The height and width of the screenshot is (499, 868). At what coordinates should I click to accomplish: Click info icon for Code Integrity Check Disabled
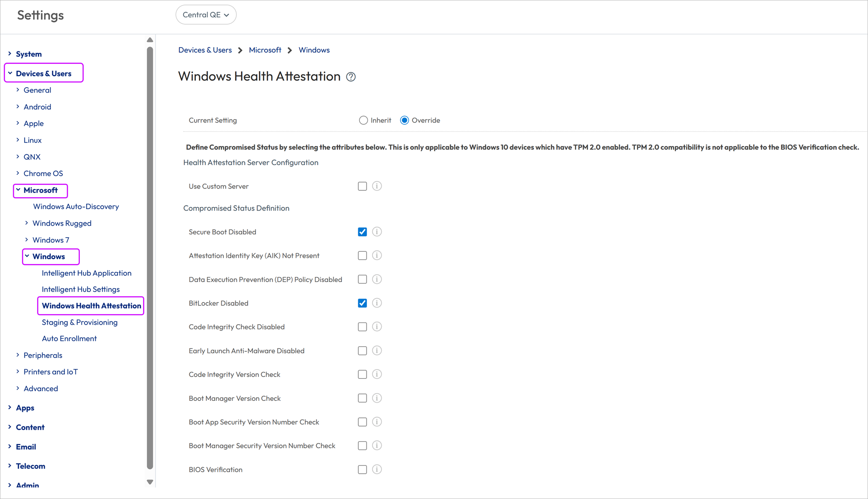tap(377, 327)
